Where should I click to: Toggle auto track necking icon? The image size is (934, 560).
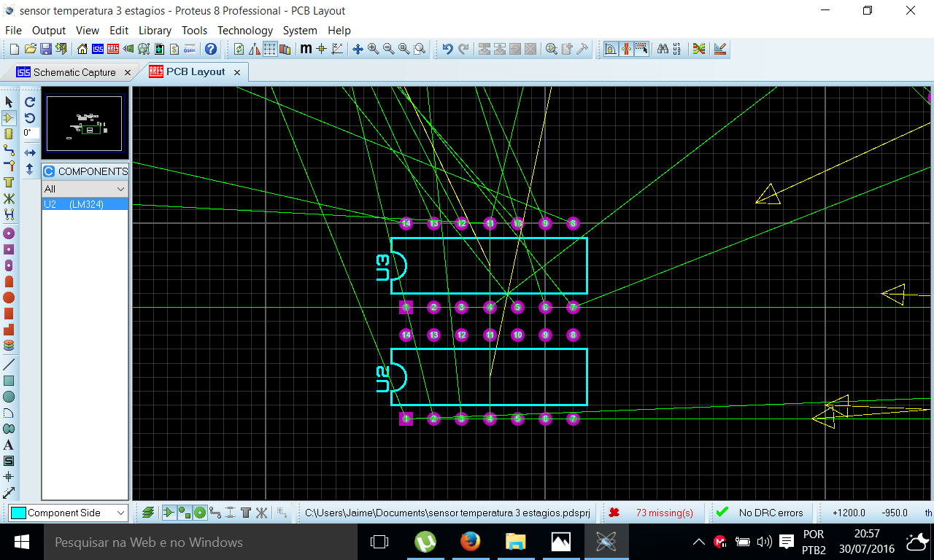click(626, 49)
